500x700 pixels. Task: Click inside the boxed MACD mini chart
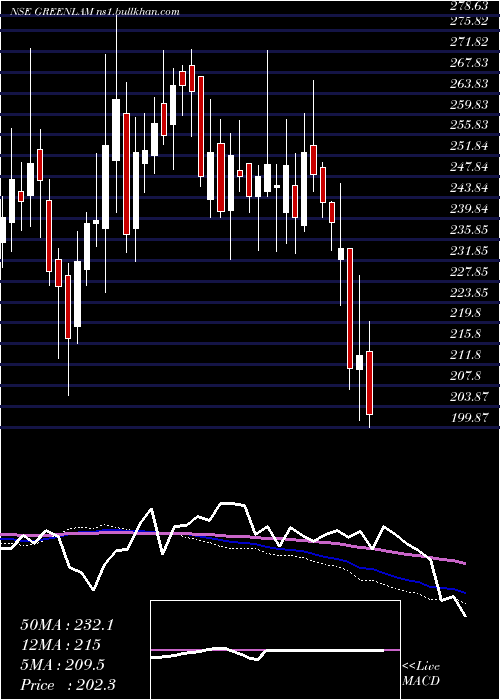click(275, 650)
